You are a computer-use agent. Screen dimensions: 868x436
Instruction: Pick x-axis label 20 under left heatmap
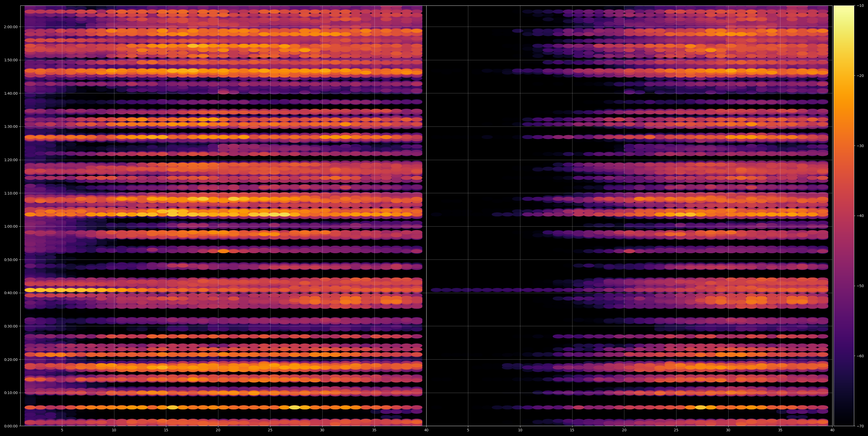pos(218,430)
